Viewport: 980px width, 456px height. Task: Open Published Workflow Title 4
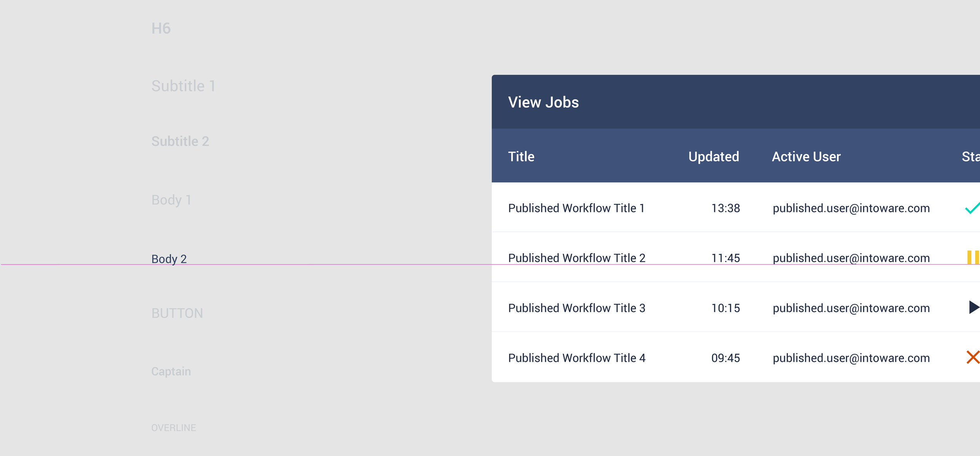tap(577, 358)
